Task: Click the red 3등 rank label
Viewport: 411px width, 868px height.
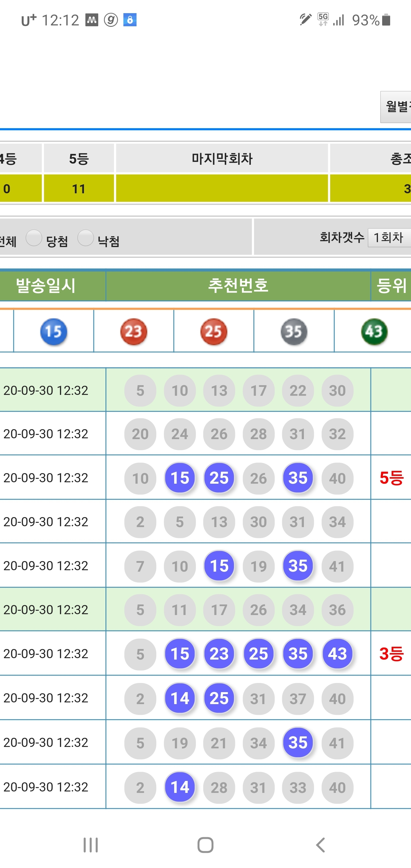Action: click(391, 653)
